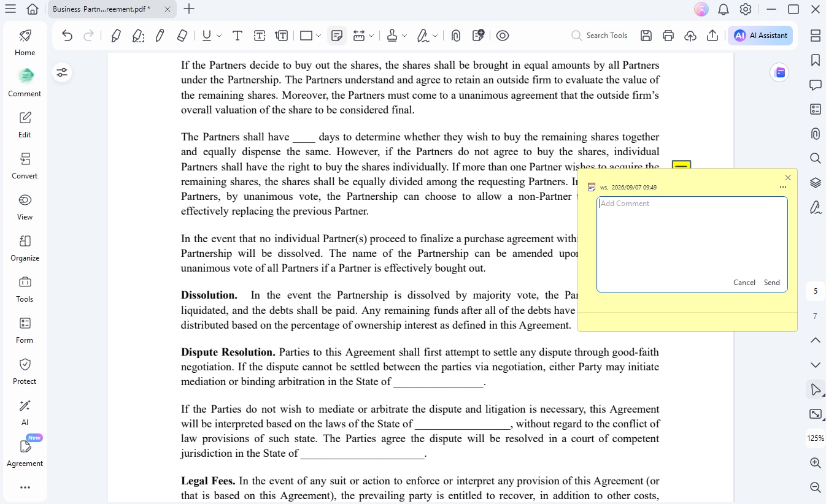
Task: Click the cloud upload icon
Action: (690, 36)
